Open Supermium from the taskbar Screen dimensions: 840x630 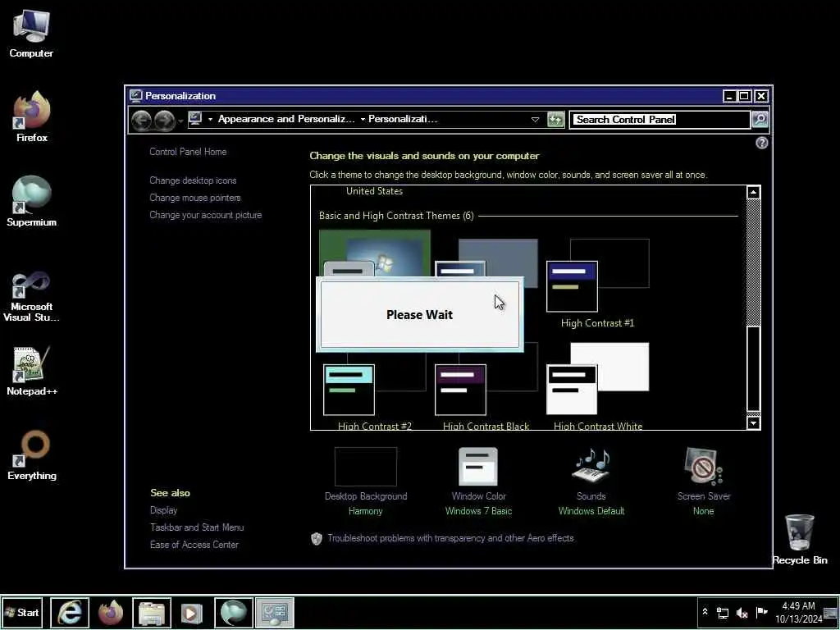pyautogui.click(x=234, y=612)
